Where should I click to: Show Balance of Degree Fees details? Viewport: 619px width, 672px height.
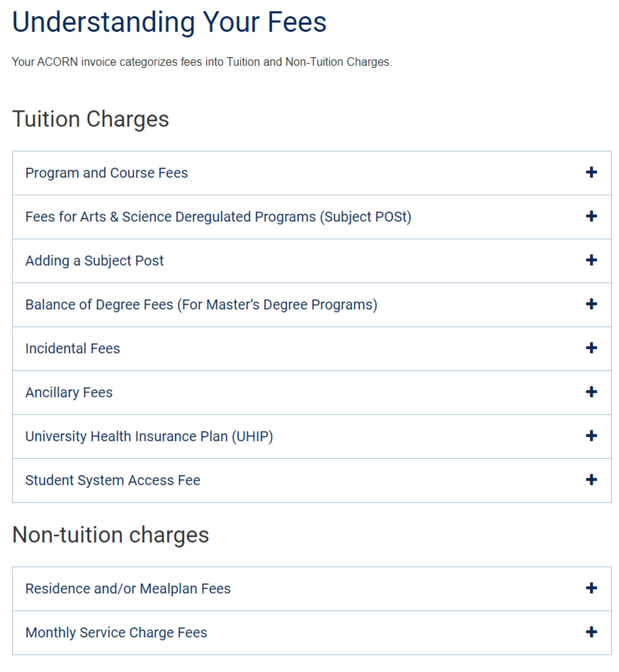(312, 305)
